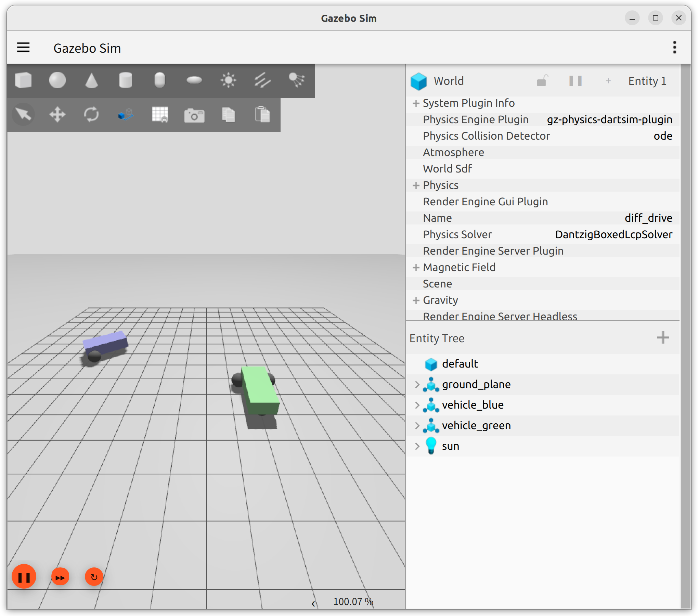Maximize the Gazebo Sim window
Viewport: 698px width, 616px height.
coord(655,18)
